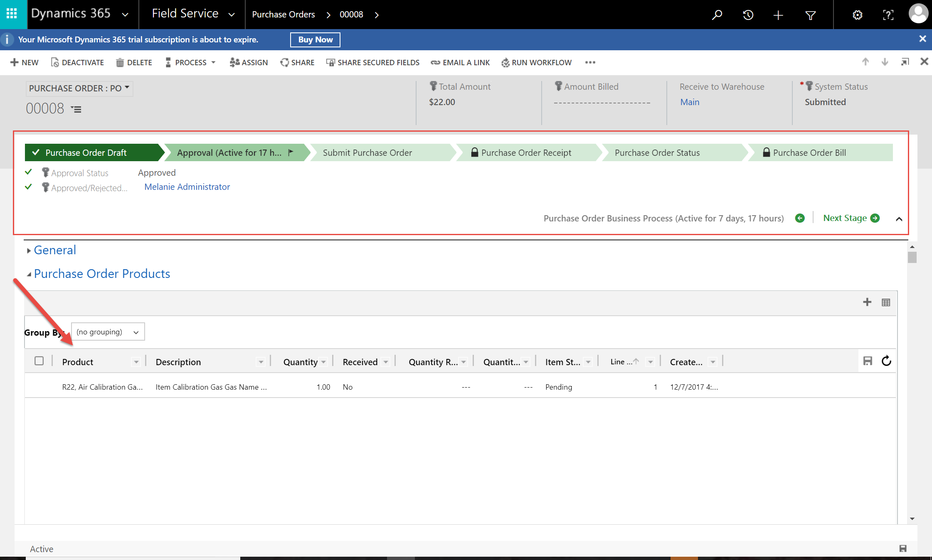
Task: Open the PROCESS command menu
Action: (191, 62)
